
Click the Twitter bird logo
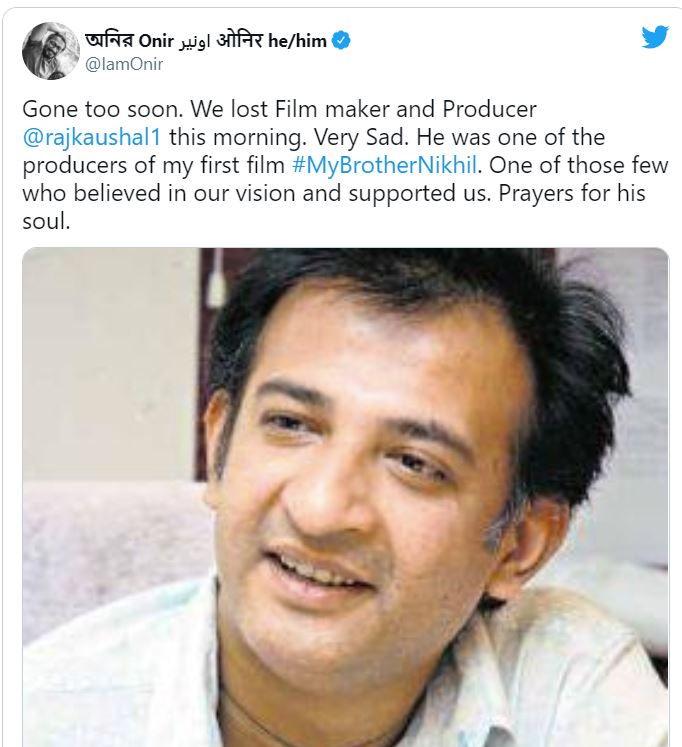(655, 37)
